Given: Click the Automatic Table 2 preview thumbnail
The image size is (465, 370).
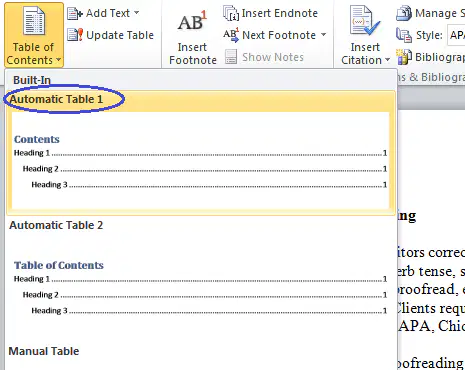Looking at the screenshot, I should [x=200, y=287].
